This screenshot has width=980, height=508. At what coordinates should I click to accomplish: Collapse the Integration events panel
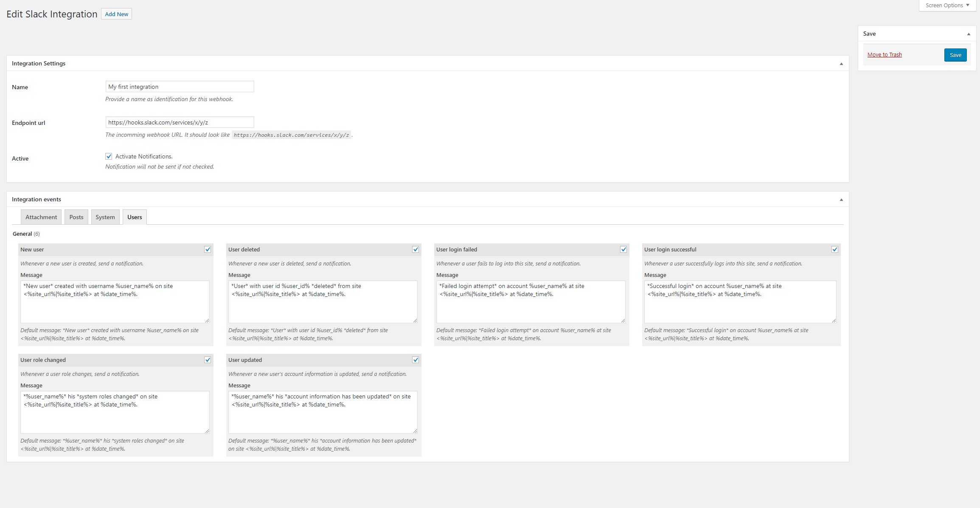click(841, 200)
